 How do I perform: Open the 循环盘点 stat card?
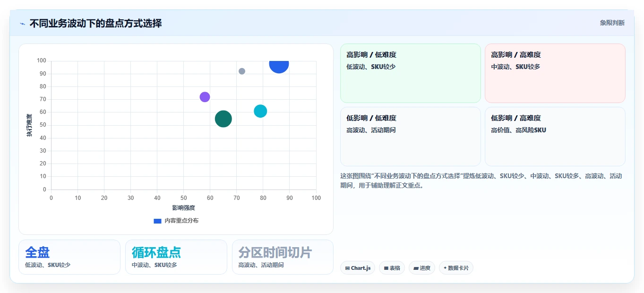click(176, 257)
